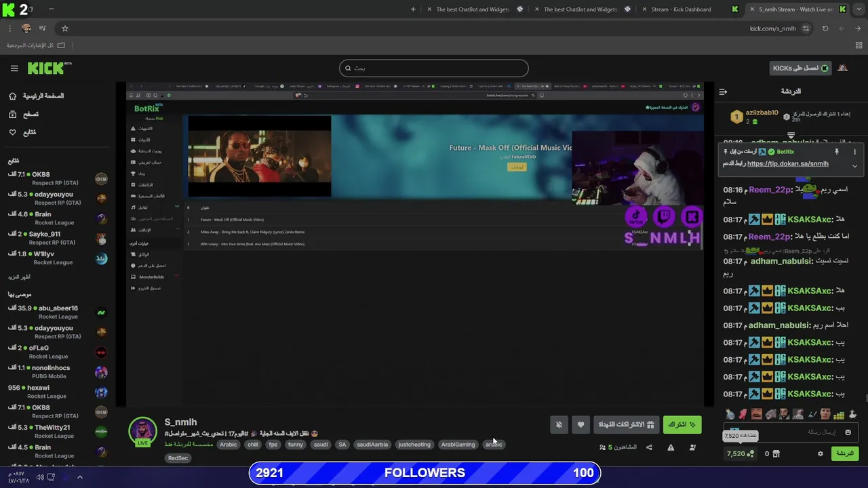The image size is (868, 488).
Task: Open the home page sidebar item
Action: coord(36,96)
